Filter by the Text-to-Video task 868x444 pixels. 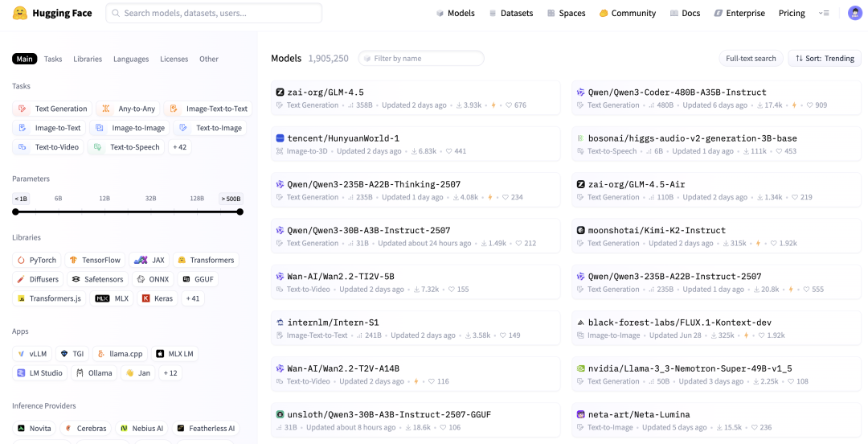pyautogui.click(x=48, y=147)
